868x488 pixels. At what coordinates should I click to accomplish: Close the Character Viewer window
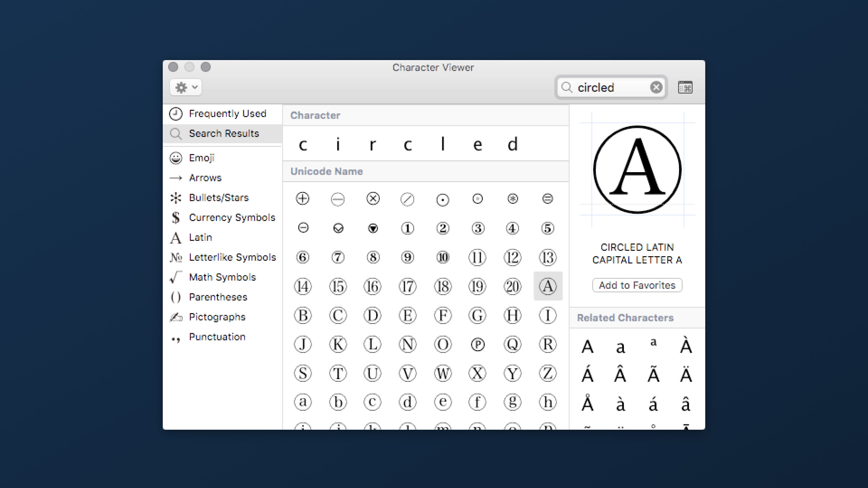(x=173, y=67)
